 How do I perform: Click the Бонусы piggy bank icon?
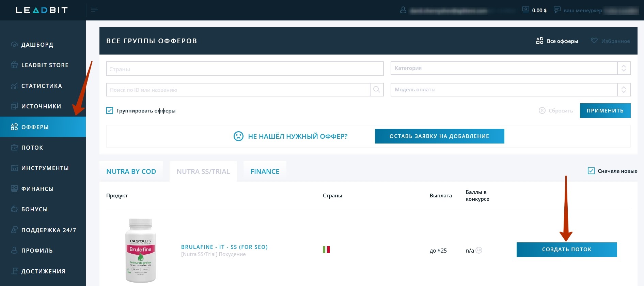coord(14,209)
